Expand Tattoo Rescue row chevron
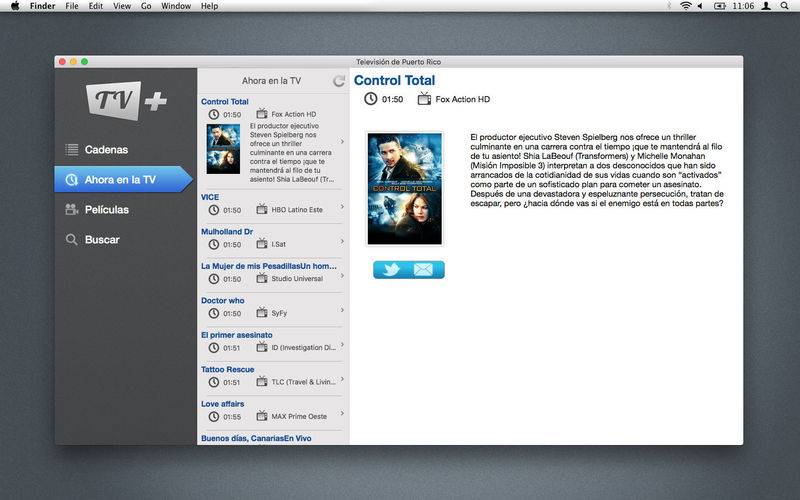 pos(342,379)
